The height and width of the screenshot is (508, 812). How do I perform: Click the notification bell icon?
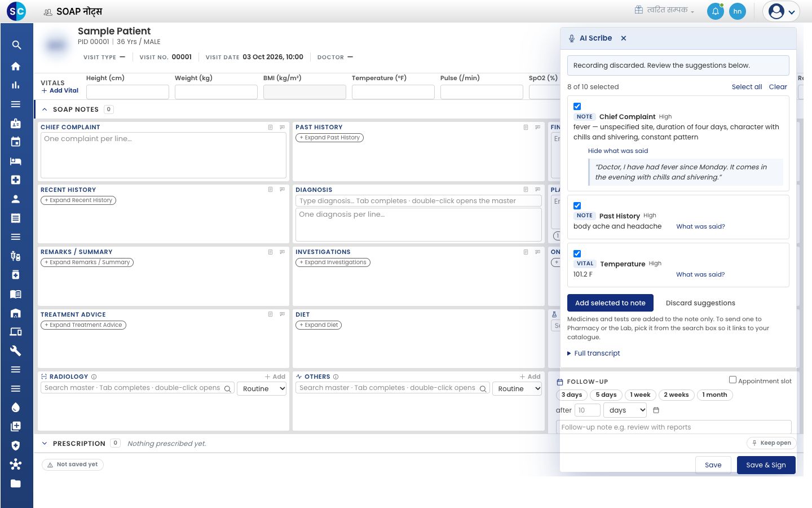(715, 11)
